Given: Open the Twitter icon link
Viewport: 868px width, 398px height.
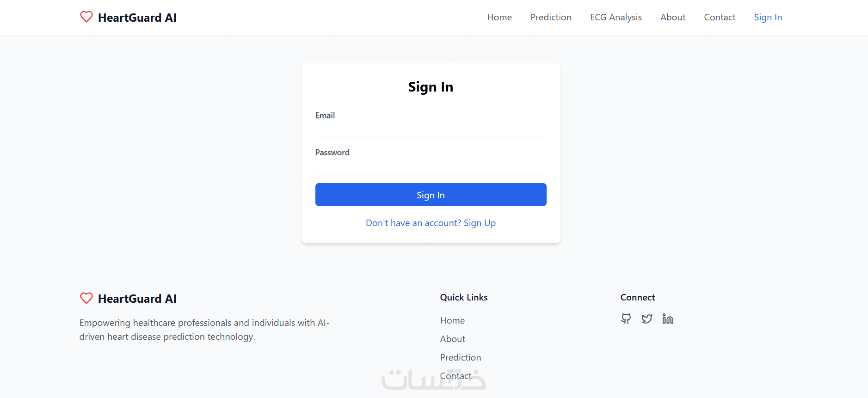Looking at the screenshot, I should point(646,319).
